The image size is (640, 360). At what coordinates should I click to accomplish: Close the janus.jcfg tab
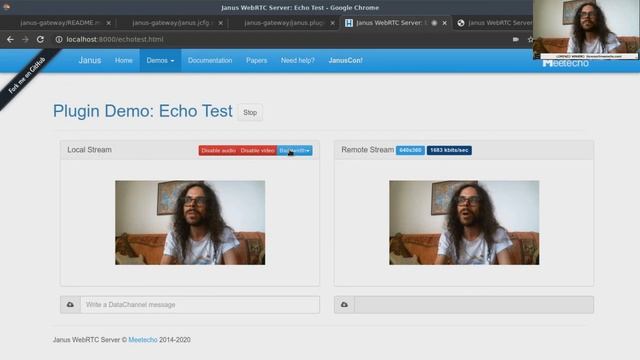coord(221,23)
